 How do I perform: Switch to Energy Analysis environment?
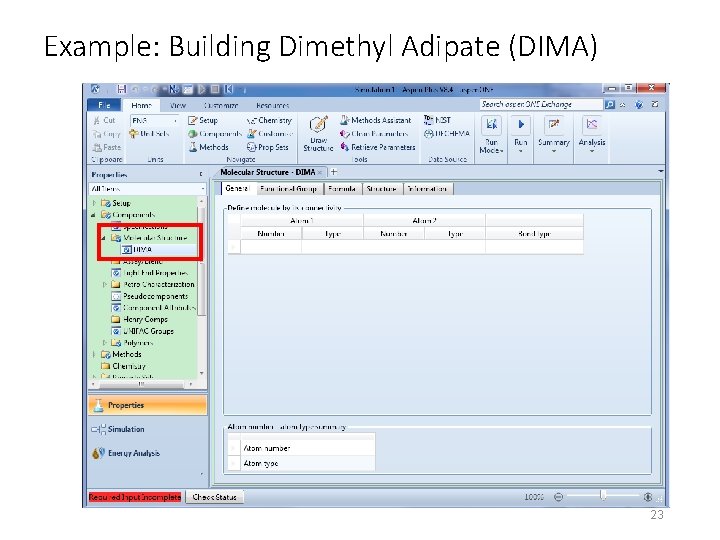coord(147,453)
